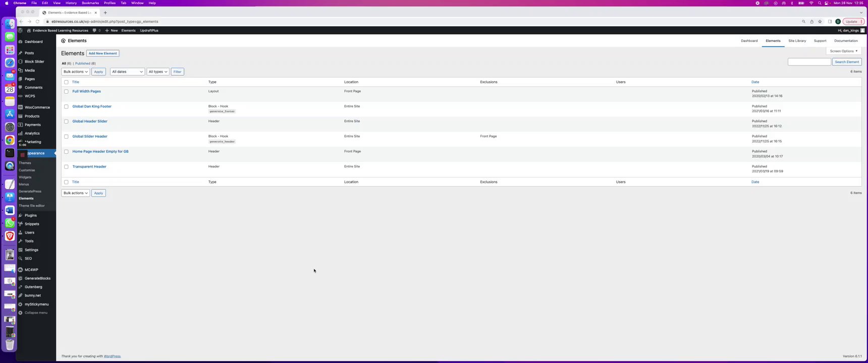868x363 pixels.
Task: Collapse the WordPress admin menu
Action: 33,313
